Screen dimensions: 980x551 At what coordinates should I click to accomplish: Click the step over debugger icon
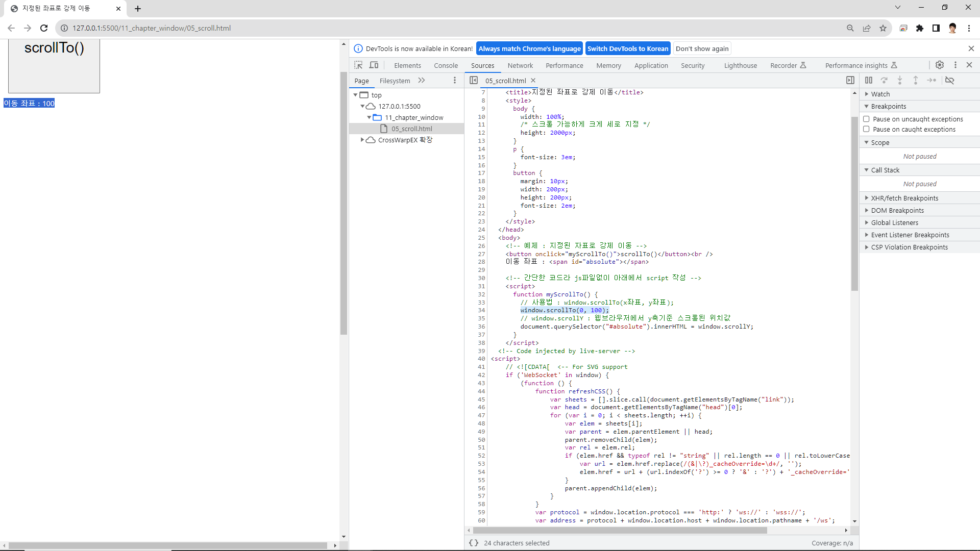pos(885,81)
